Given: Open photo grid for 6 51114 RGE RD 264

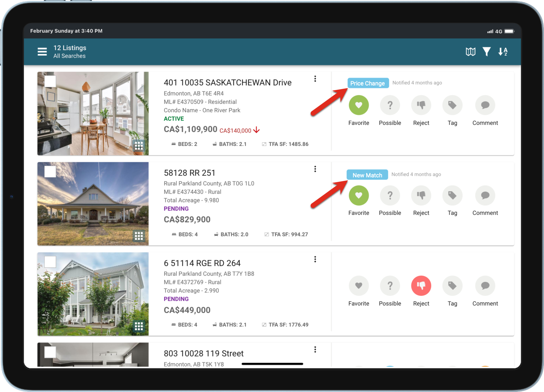Looking at the screenshot, I should (x=139, y=326).
